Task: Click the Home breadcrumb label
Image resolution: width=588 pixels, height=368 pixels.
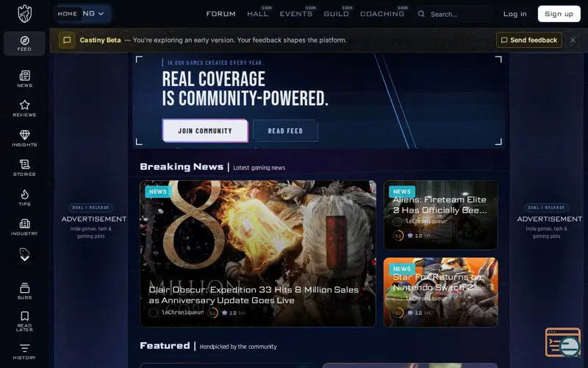Action: [x=68, y=14]
